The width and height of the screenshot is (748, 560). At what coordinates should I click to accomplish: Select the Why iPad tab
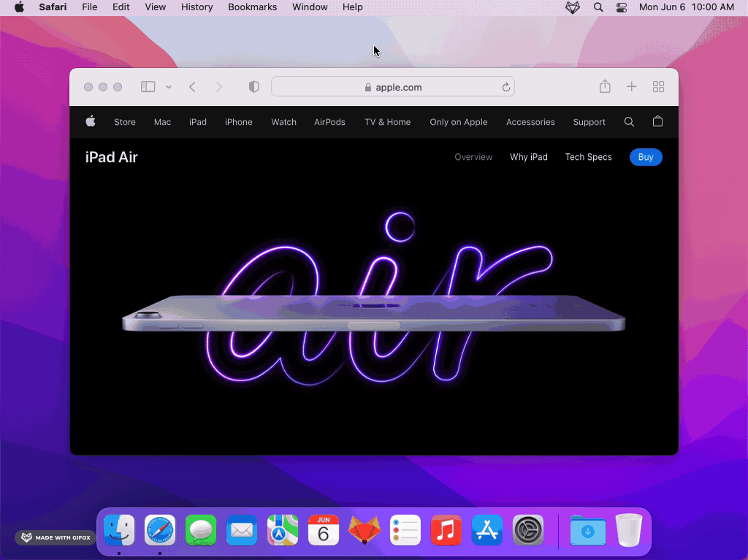[x=529, y=157]
